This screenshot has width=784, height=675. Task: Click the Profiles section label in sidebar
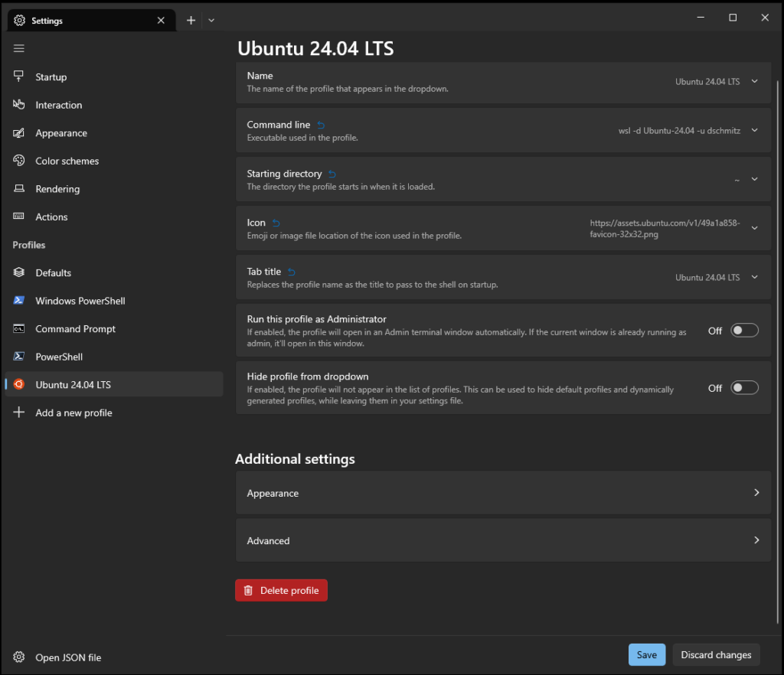pyautogui.click(x=29, y=245)
